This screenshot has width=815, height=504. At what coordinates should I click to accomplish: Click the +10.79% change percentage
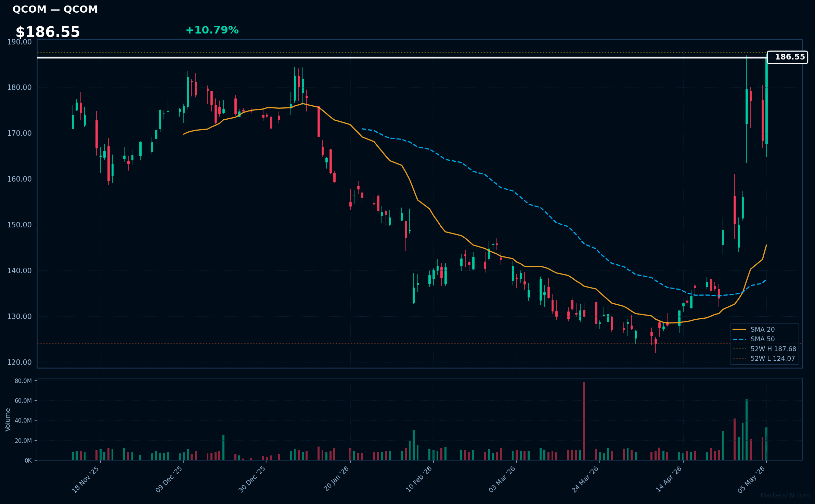[212, 30]
